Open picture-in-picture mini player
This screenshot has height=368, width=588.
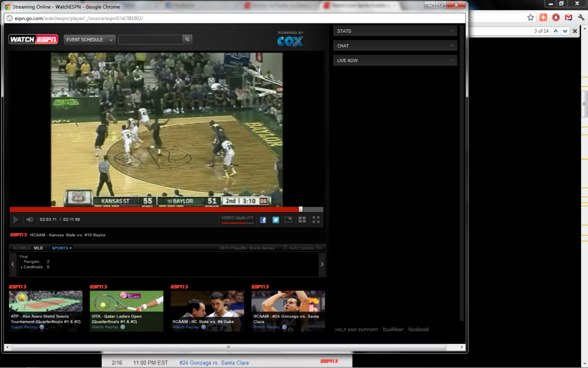[x=288, y=220]
